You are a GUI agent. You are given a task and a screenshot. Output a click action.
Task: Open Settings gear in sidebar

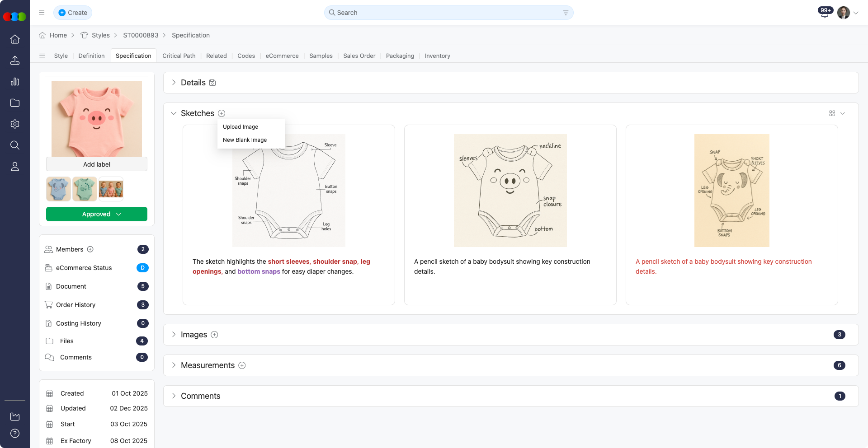pos(15,124)
